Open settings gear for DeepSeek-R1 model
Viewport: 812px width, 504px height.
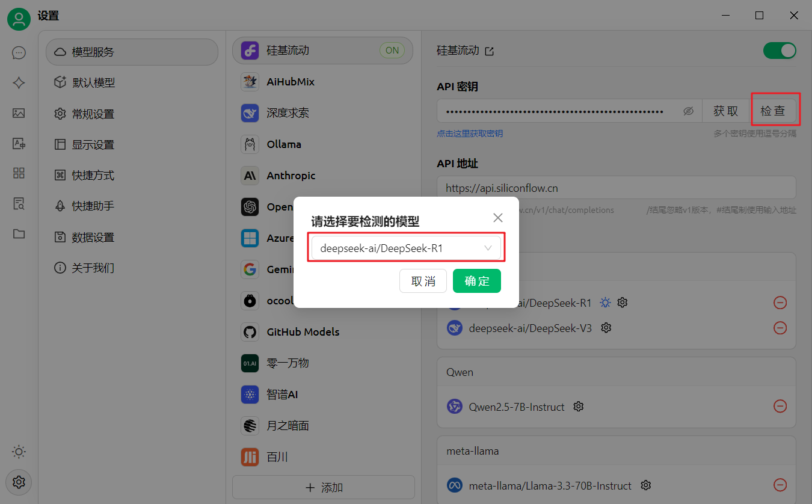(x=623, y=303)
